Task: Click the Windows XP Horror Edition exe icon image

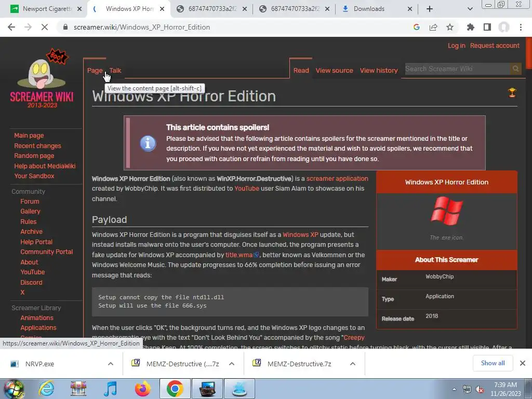Action: (x=446, y=211)
